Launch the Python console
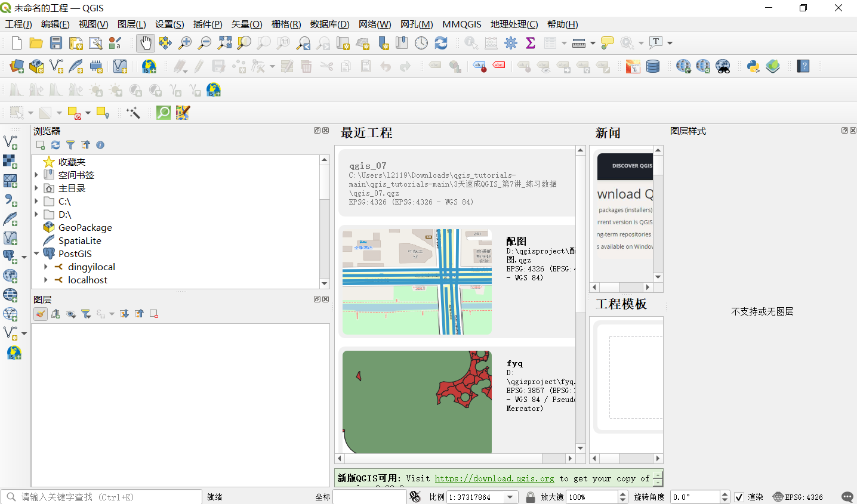The image size is (857, 504). (x=754, y=66)
